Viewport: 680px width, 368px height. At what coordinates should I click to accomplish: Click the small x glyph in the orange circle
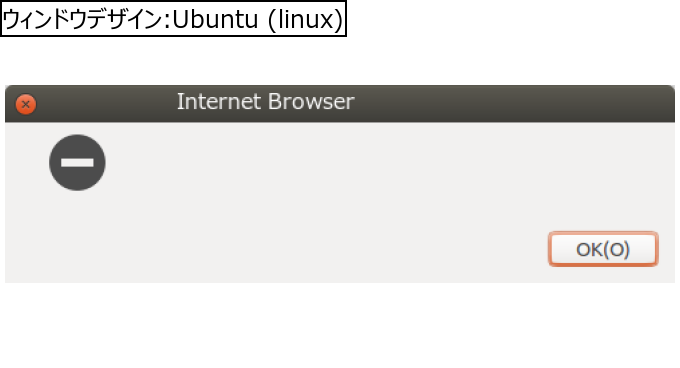[26, 104]
